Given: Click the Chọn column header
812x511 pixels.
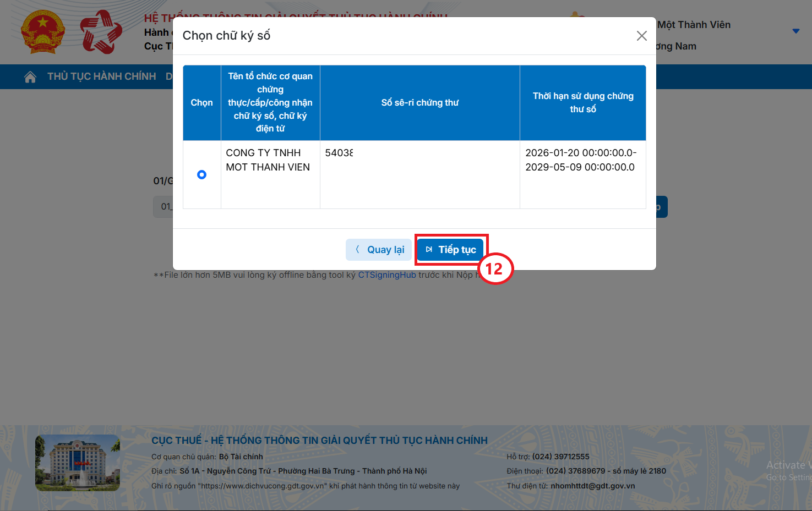Looking at the screenshot, I should click(201, 103).
